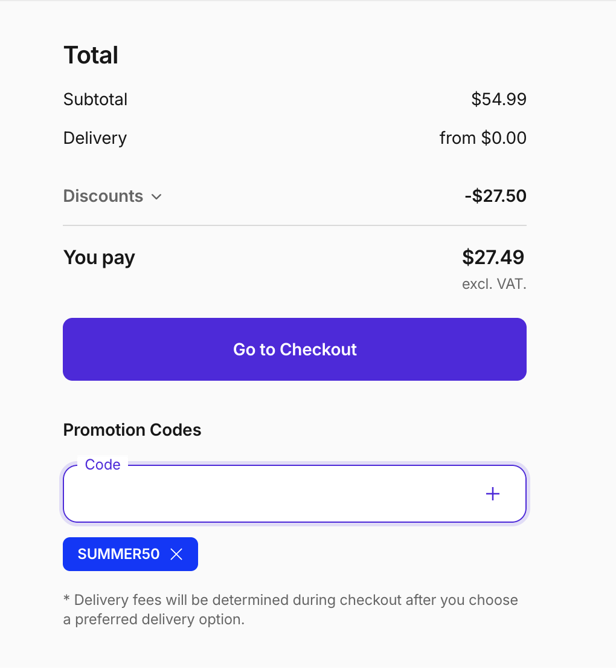The image size is (616, 672).
Task: Click the Promotion Codes heading
Action: tap(132, 430)
